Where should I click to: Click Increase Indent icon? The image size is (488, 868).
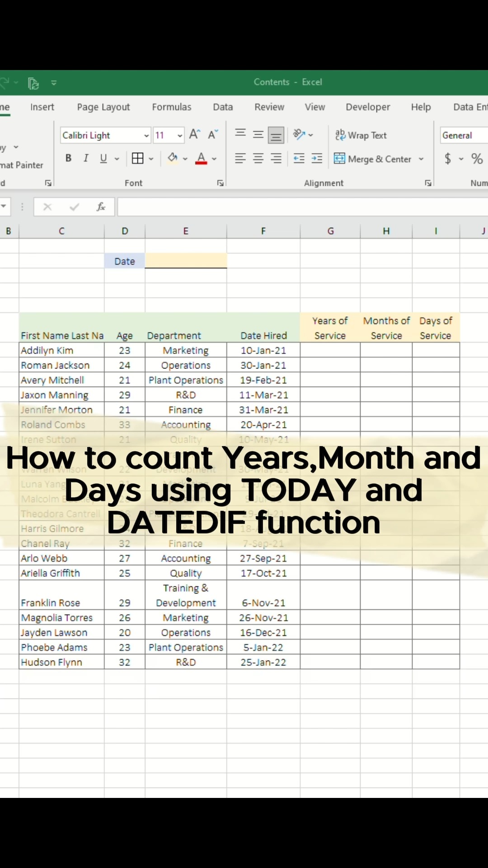click(x=317, y=158)
